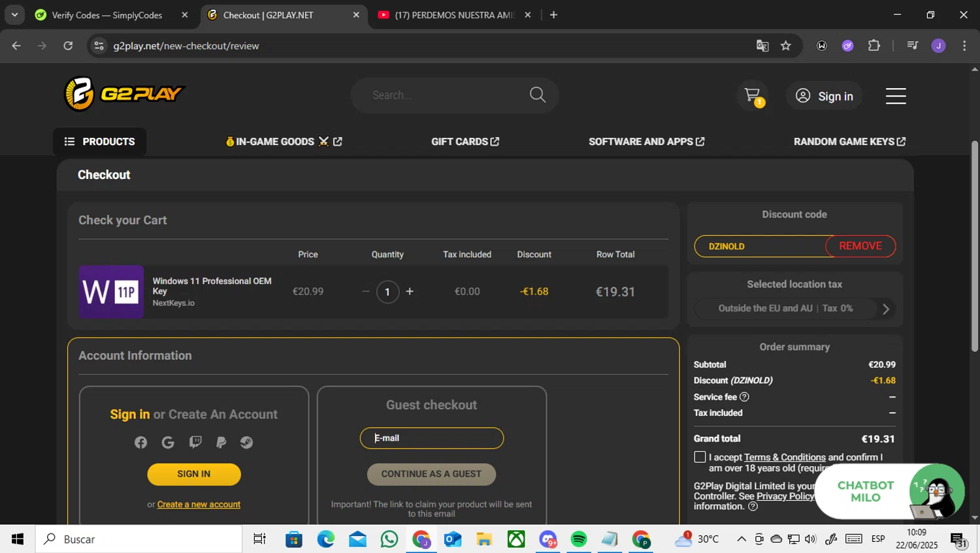Open the notification center icon
This screenshot has width=980, height=553.
point(958,540)
